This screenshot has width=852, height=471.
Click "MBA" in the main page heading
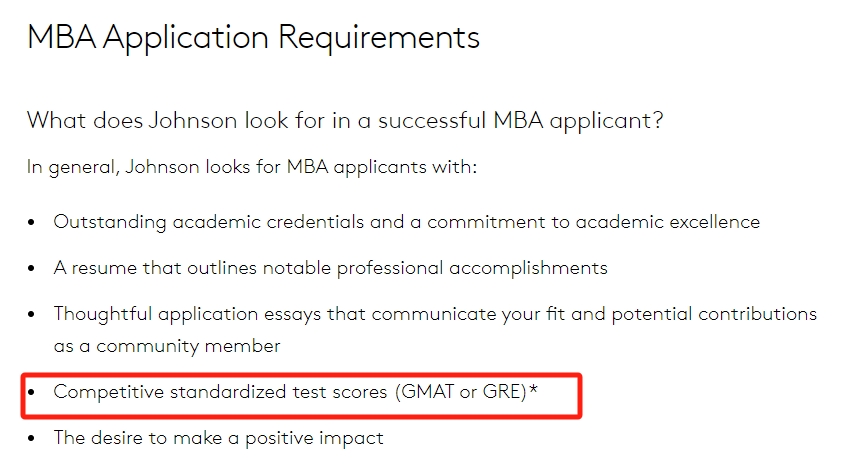coord(61,37)
